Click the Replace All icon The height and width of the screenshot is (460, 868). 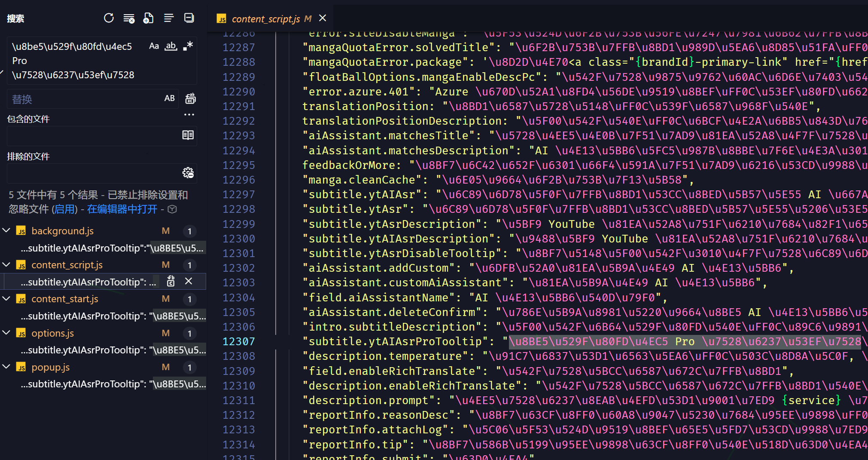(190, 98)
